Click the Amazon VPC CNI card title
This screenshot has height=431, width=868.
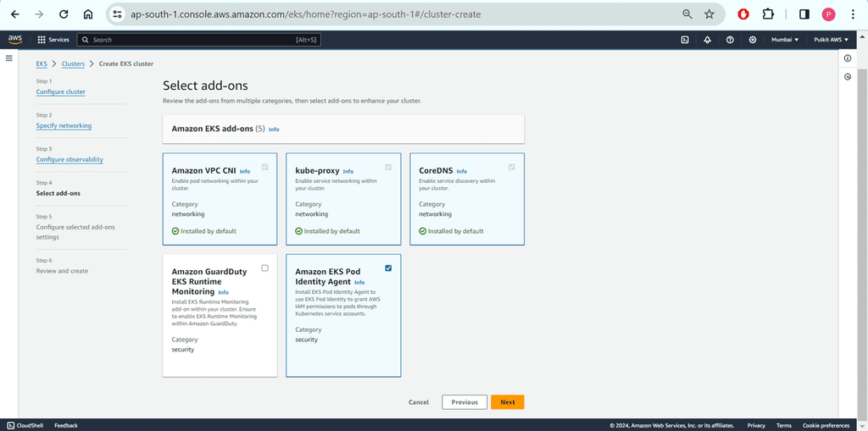point(203,171)
